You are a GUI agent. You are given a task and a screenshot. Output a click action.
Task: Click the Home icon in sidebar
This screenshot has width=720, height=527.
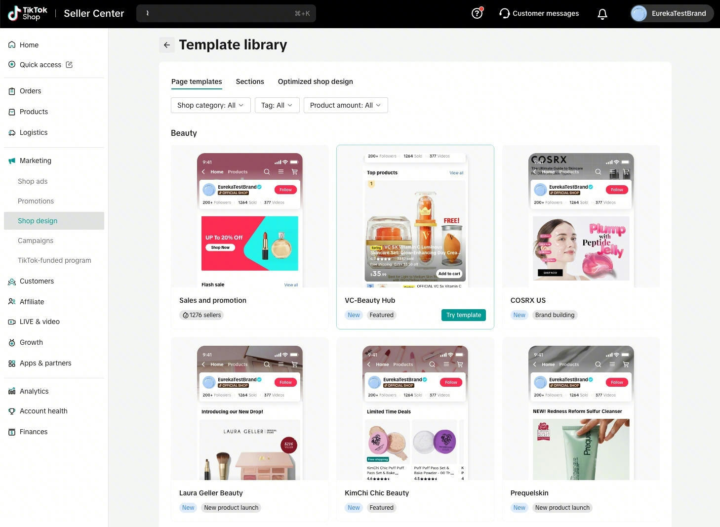[x=12, y=45]
